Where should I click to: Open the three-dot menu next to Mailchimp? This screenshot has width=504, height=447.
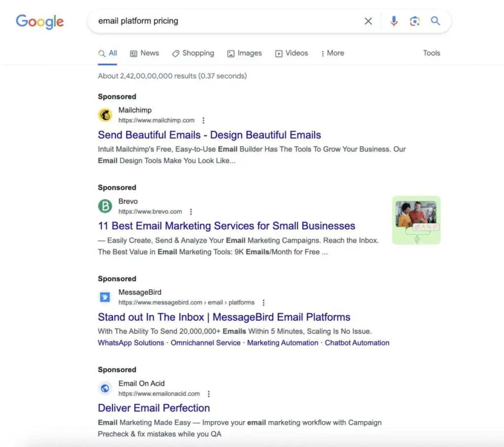(203, 120)
